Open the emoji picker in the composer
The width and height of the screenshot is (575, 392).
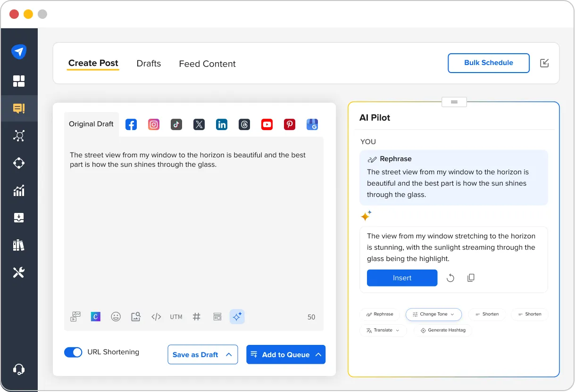click(116, 317)
